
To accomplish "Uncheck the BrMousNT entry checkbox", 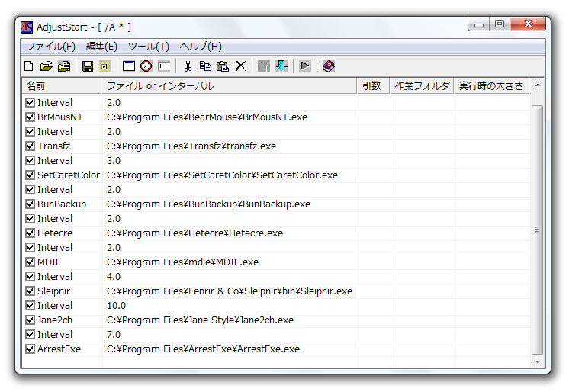I will [x=30, y=117].
